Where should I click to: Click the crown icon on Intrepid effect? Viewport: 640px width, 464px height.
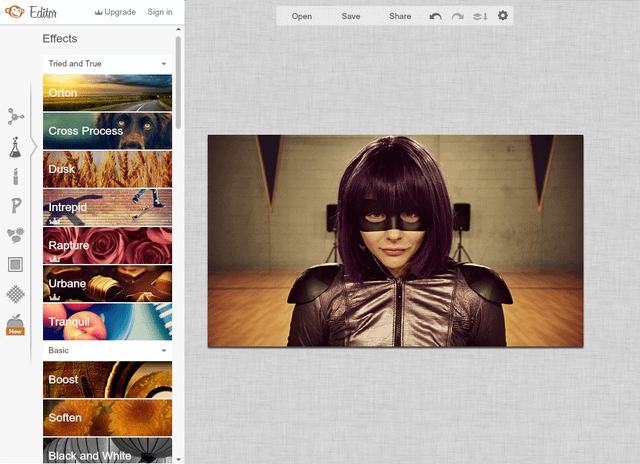pyautogui.click(x=55, y=221)
